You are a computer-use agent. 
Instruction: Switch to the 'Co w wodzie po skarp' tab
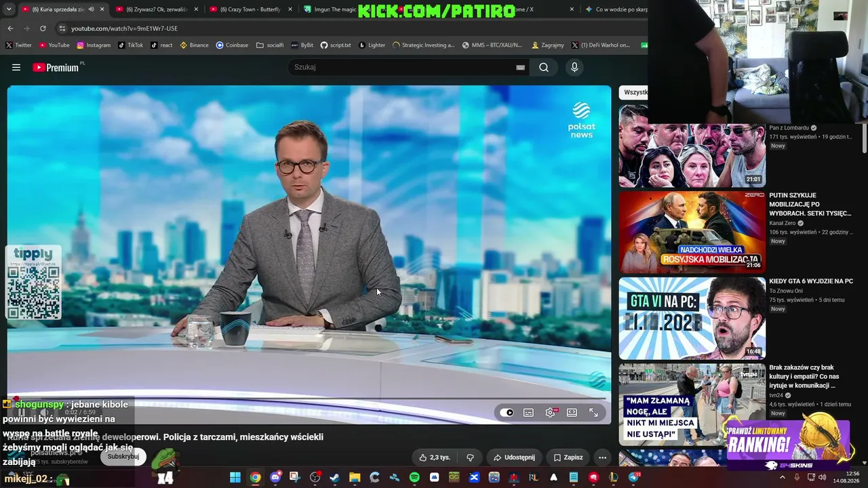(616, 9)
